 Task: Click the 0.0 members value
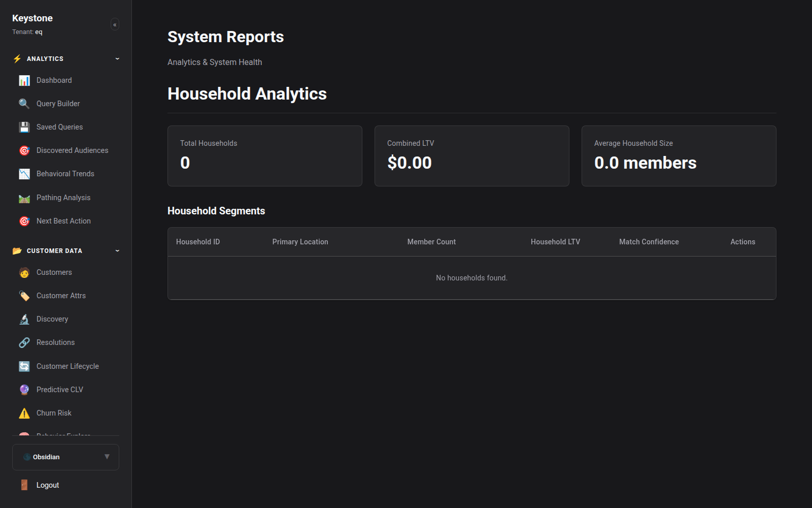coord(645,163)
